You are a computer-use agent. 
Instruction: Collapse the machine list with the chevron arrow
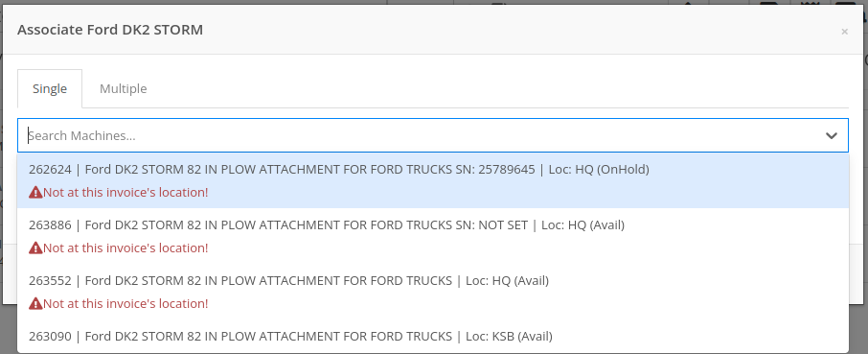(831, 135)
